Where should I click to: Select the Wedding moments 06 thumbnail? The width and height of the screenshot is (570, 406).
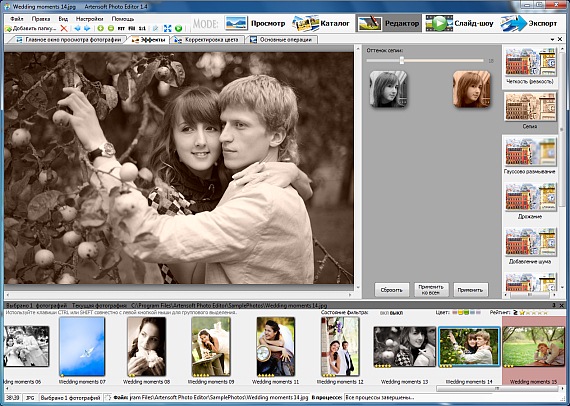click(26, 346)
